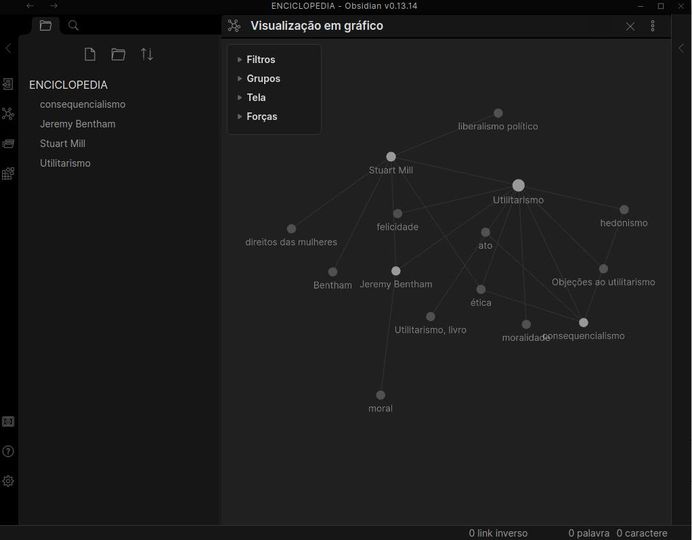Image resolution: width=692 pixels, height=540 pixels.
Task: Change the file sort order
Action: [147, 54]
